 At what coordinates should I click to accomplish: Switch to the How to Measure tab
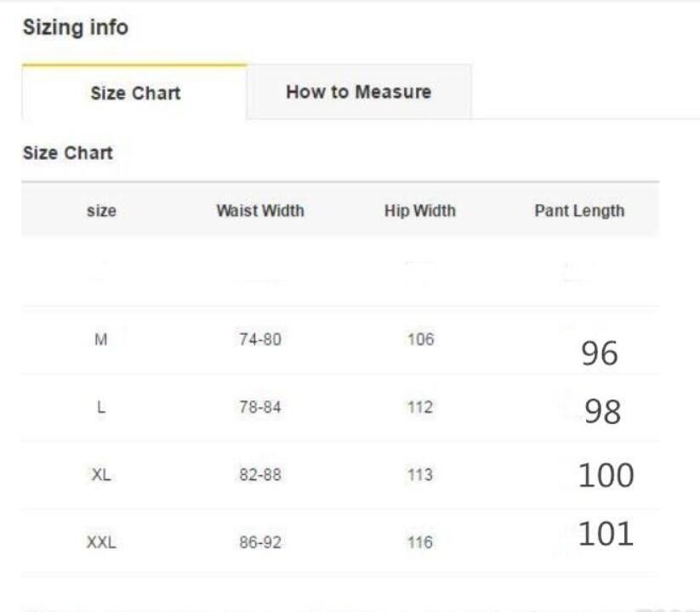click(x=359, y=92)
